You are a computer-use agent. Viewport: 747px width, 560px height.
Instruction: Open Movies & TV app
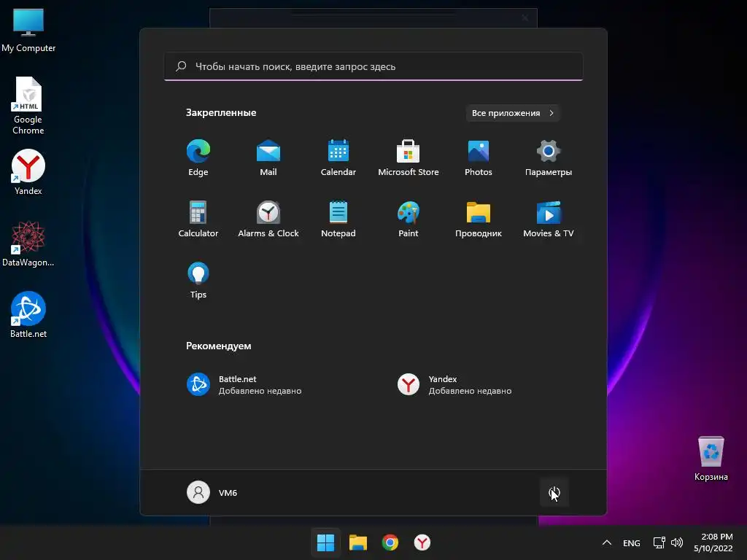549,219
